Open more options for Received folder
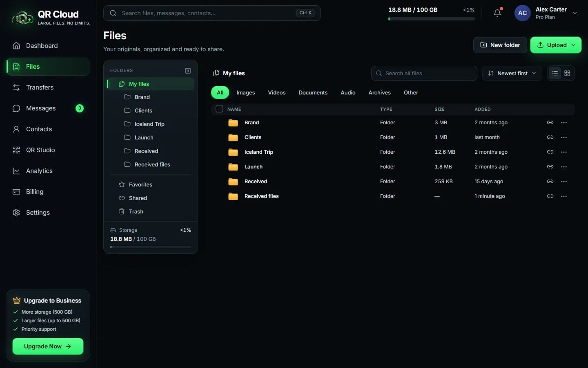This screenshot has width=588, height=368. click(x=564, y=182)
